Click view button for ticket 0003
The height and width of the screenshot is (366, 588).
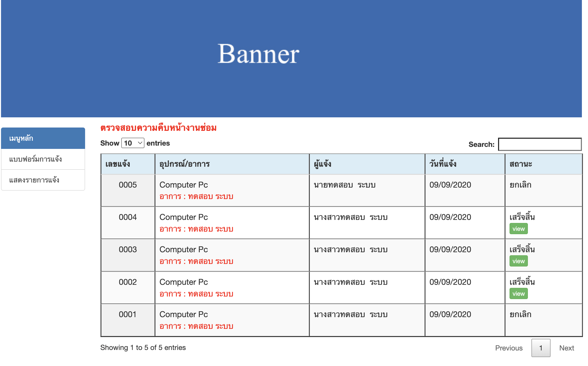coord(518,261)
